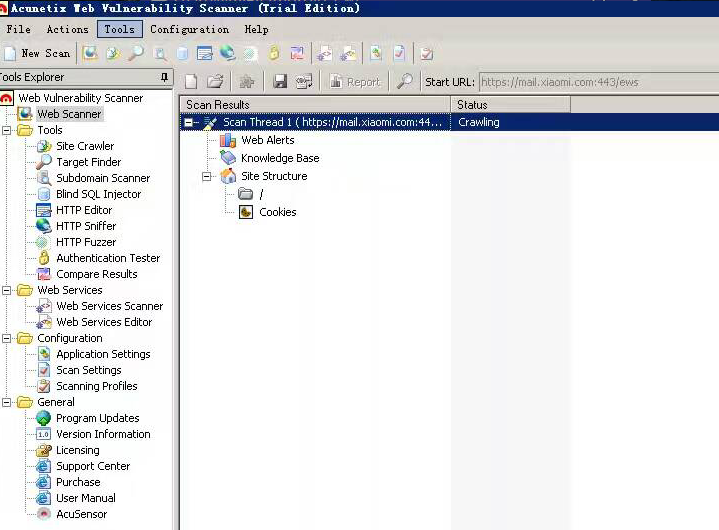Open the Tools menu

120,29
